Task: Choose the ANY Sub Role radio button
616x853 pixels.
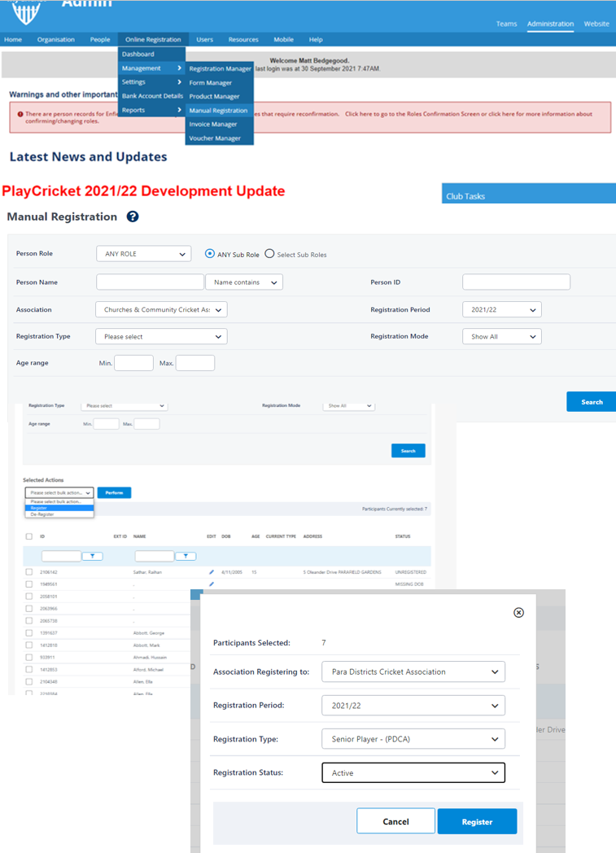Action: (209, 253)
